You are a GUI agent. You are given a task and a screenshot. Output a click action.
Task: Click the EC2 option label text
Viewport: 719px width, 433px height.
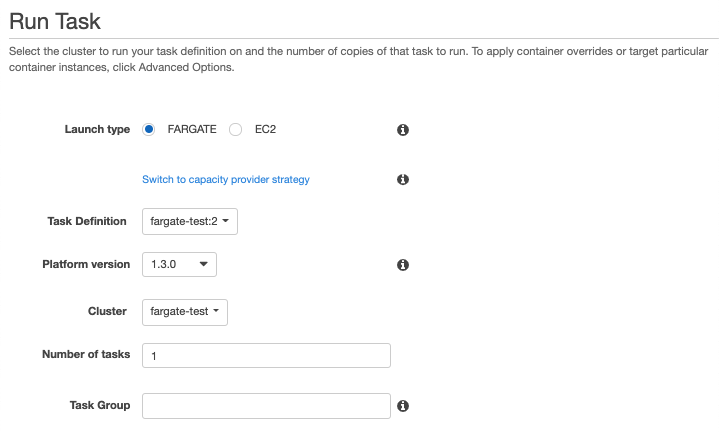(x=265, y=129)
